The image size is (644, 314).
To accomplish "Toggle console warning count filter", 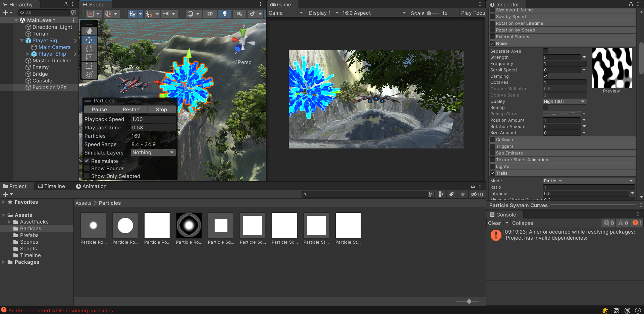I will [x=623, y=223].
